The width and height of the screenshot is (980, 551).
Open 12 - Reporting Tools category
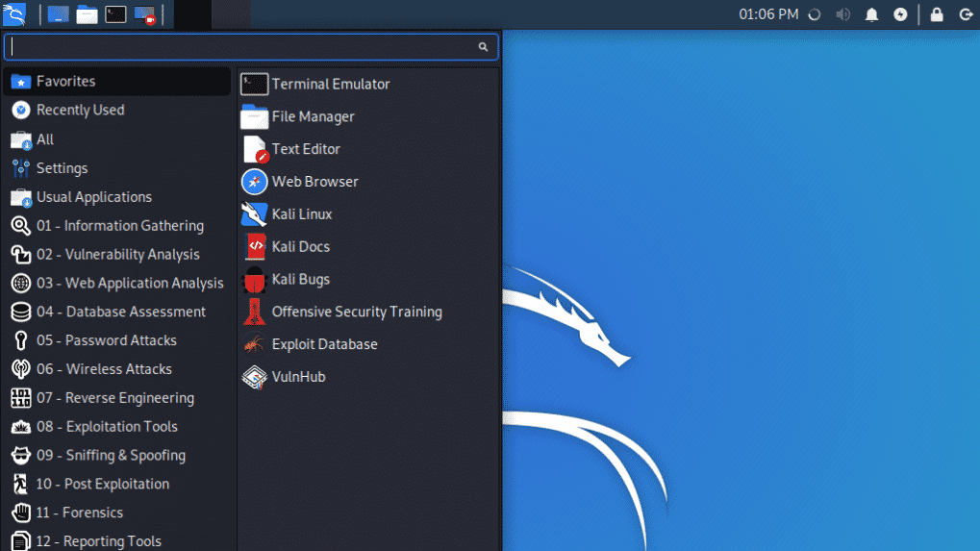tap(117, 541)
